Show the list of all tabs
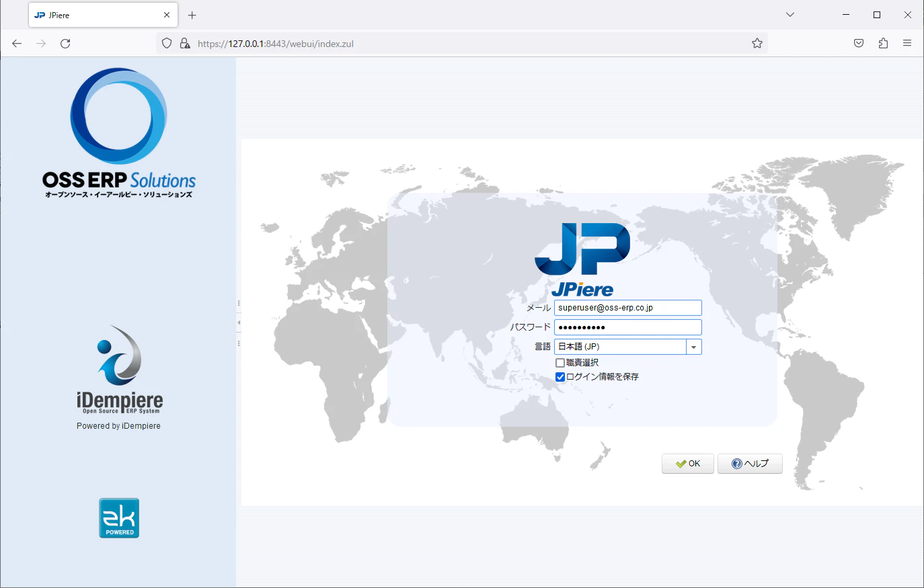The height and width of the screenshot is (588, 924). pyautogui.click(x=790, y=15)
